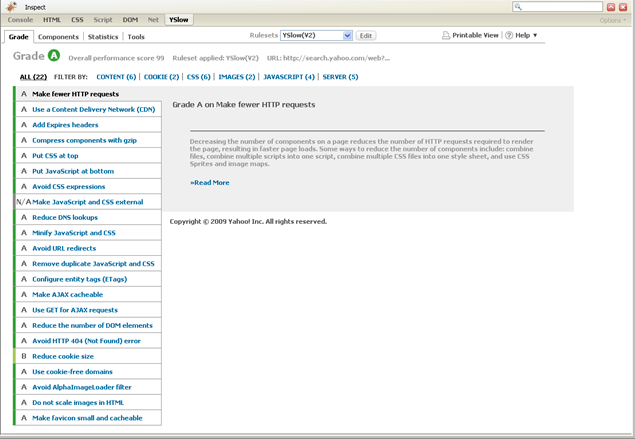Open the Options dropdown

[612, 20]
